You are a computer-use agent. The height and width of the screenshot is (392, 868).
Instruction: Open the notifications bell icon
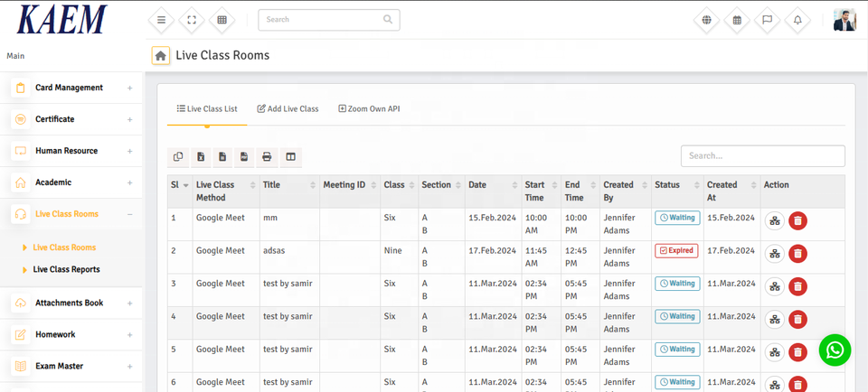tap(797, 20)
